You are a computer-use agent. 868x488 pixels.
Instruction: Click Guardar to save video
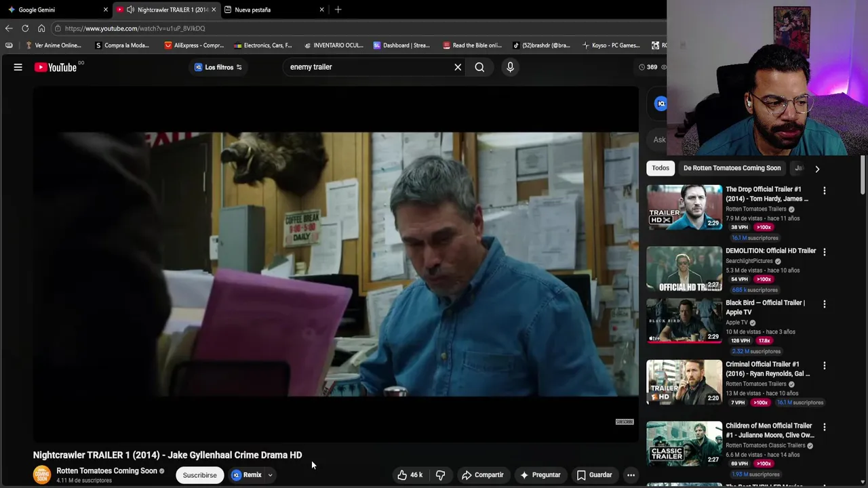[x=594, y=475]
